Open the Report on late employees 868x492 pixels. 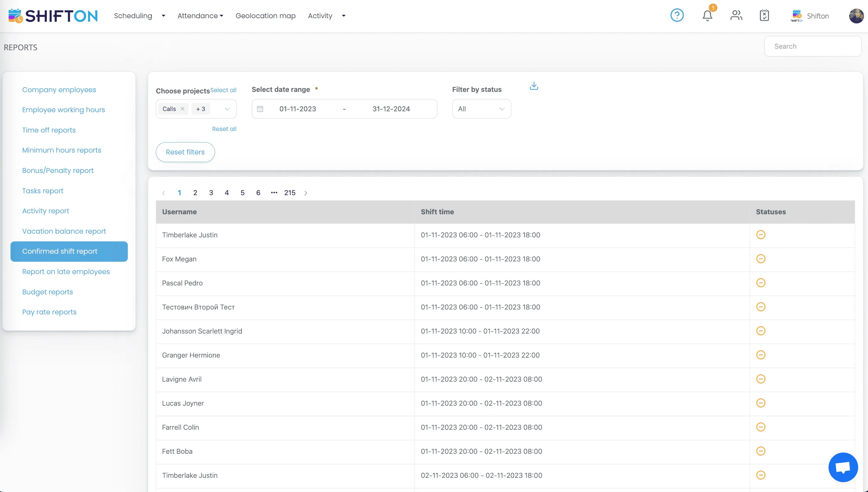66,272
